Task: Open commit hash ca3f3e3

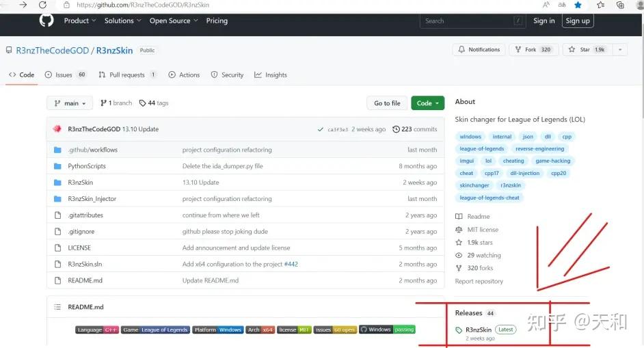Action: [338, 129]
